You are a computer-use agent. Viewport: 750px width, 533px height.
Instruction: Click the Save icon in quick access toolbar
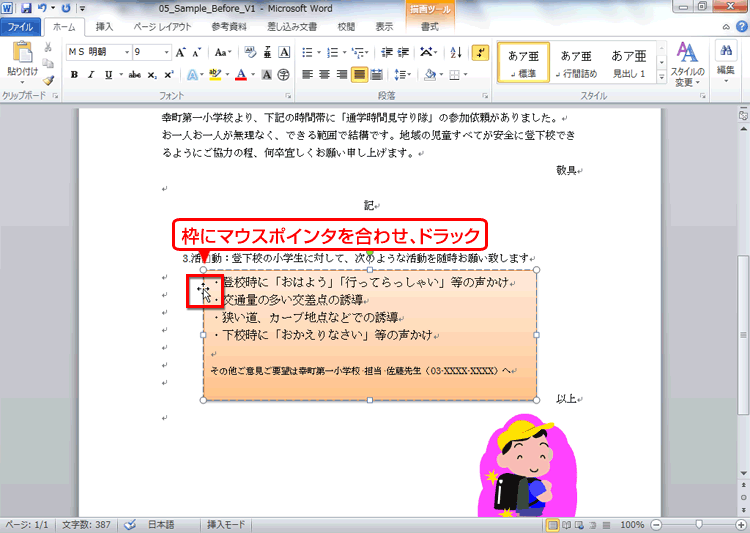(26, 8)
